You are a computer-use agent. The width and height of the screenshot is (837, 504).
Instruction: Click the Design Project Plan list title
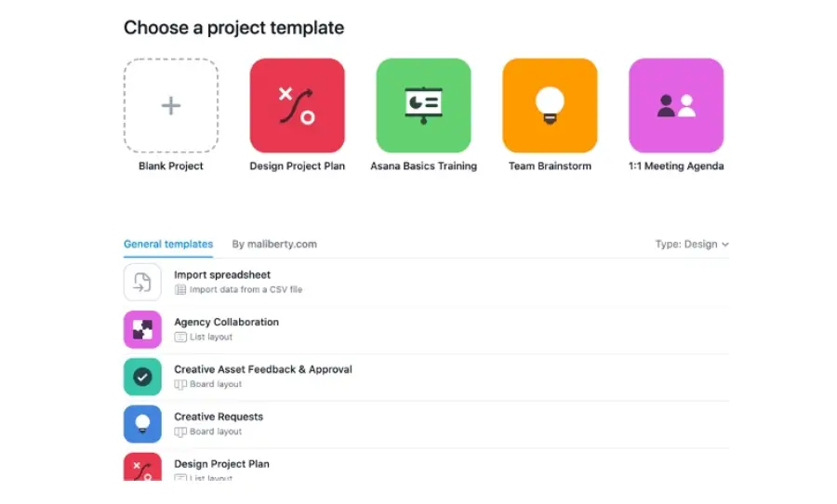tap(221, 464)
